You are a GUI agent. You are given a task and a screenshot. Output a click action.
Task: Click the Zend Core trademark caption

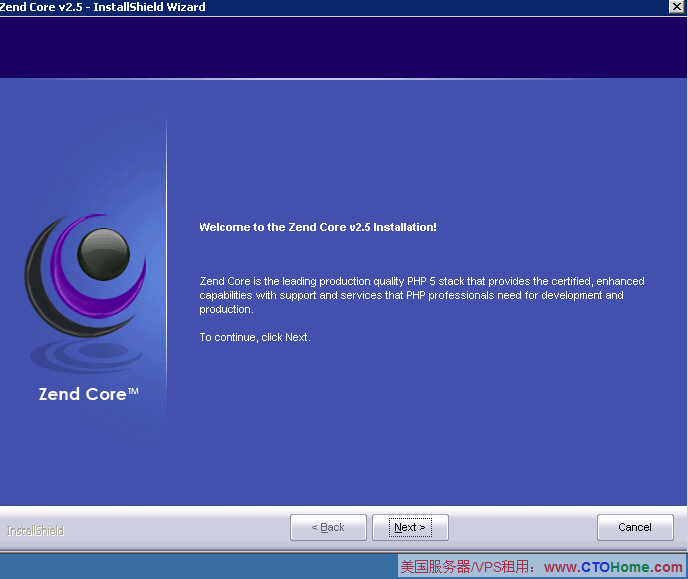(89, 394)
